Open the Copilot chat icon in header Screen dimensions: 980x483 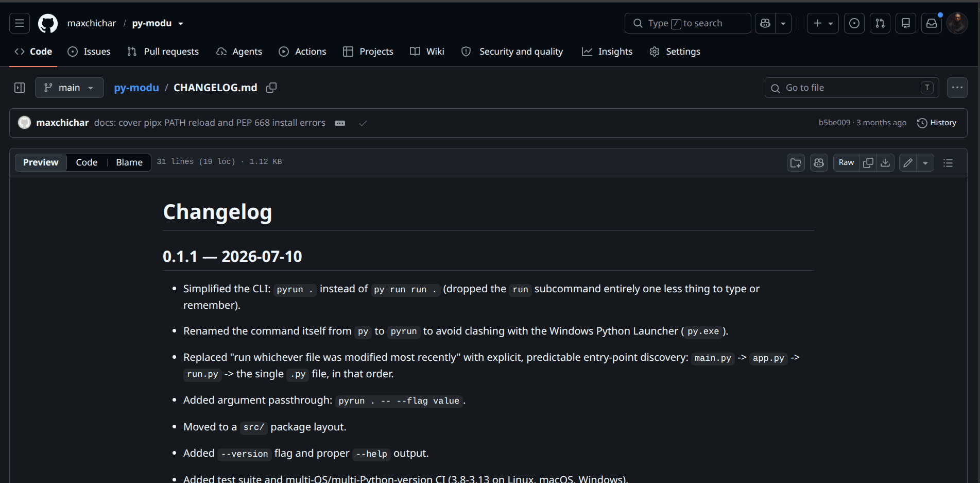click(x=765, y=23)
